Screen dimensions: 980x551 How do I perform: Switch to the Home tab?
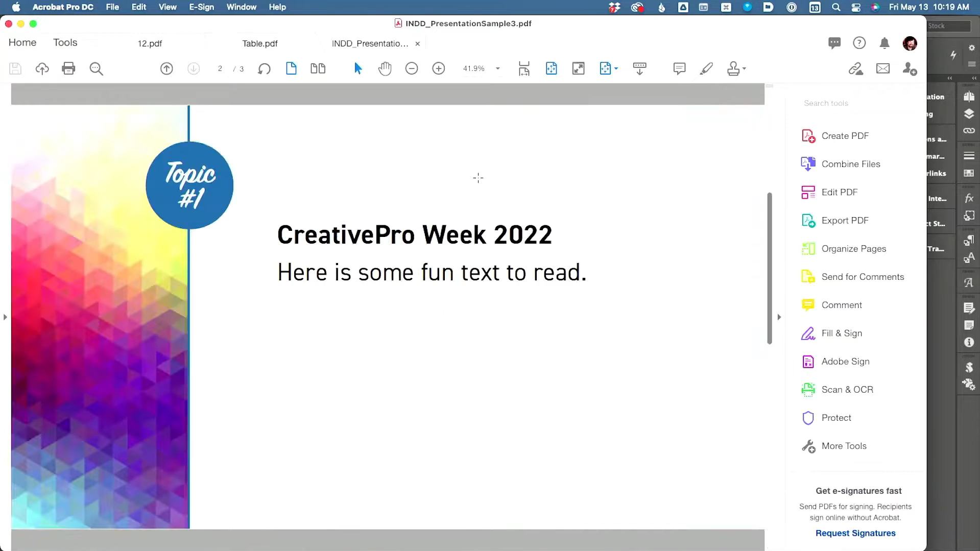pos(22,42)
